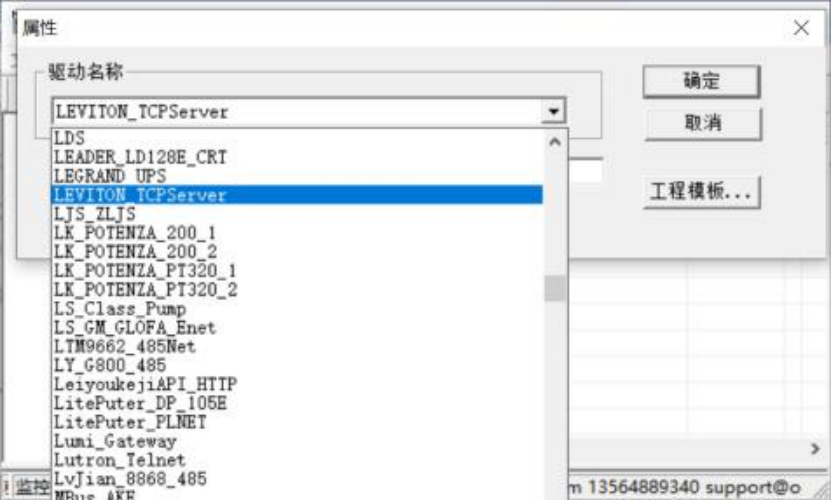The width and height of the screenshot is (831, 500).
Task: Select highlighted LEVITON_TCPServer list entry
Action: click(297, 195)
